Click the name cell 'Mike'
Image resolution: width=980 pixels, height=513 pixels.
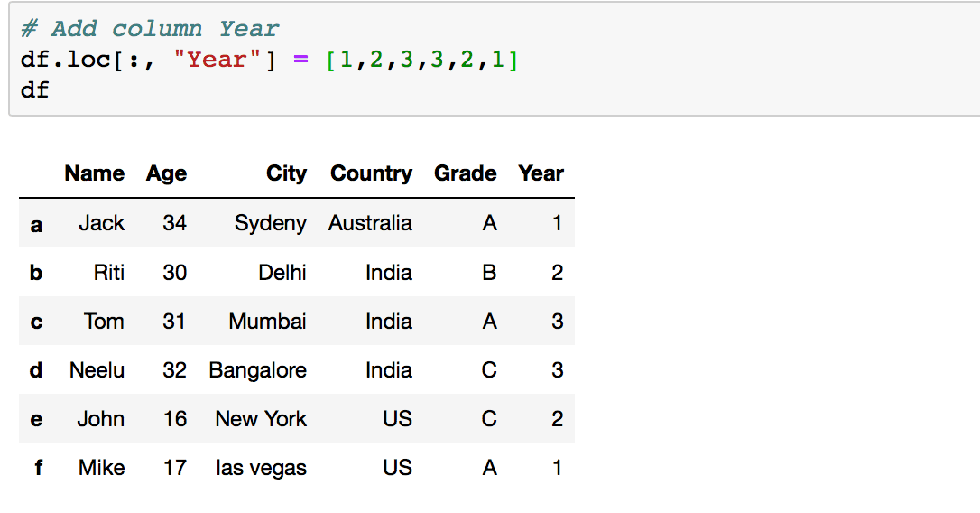[x=101, y=468]
